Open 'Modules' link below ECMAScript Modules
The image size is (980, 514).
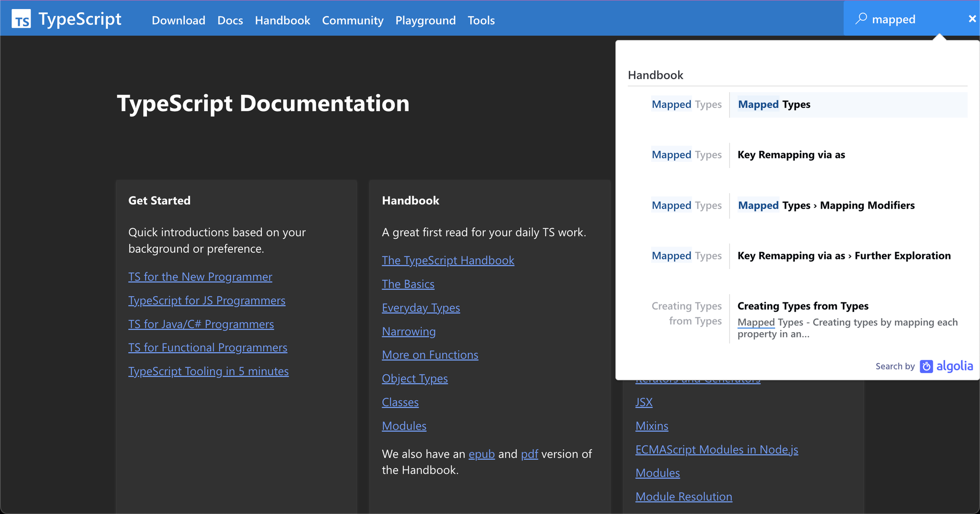(657, 473)
